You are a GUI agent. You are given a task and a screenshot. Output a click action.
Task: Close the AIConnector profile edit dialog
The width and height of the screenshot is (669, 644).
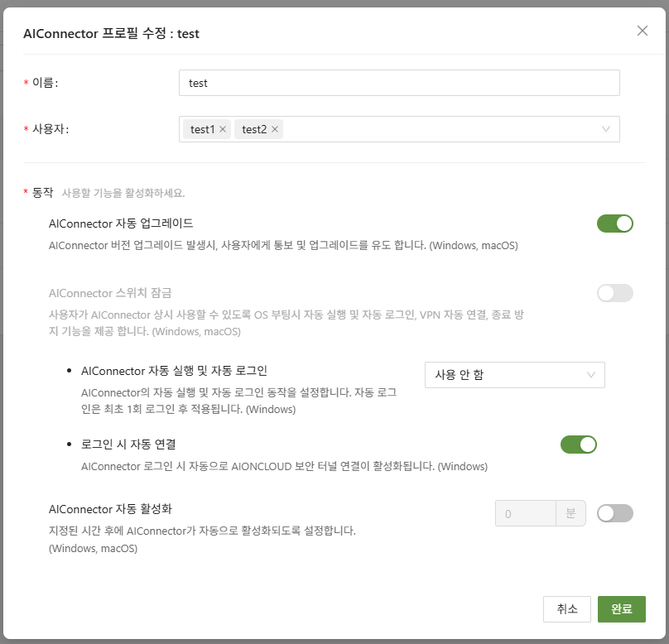642,31
